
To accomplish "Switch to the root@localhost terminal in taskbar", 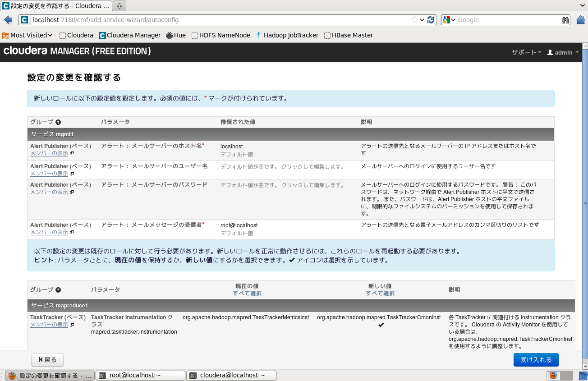I will click(141, 375).
